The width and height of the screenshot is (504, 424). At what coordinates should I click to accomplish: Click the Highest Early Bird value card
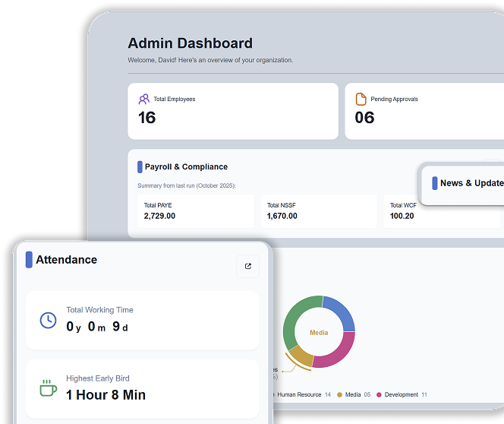(142, 388)
